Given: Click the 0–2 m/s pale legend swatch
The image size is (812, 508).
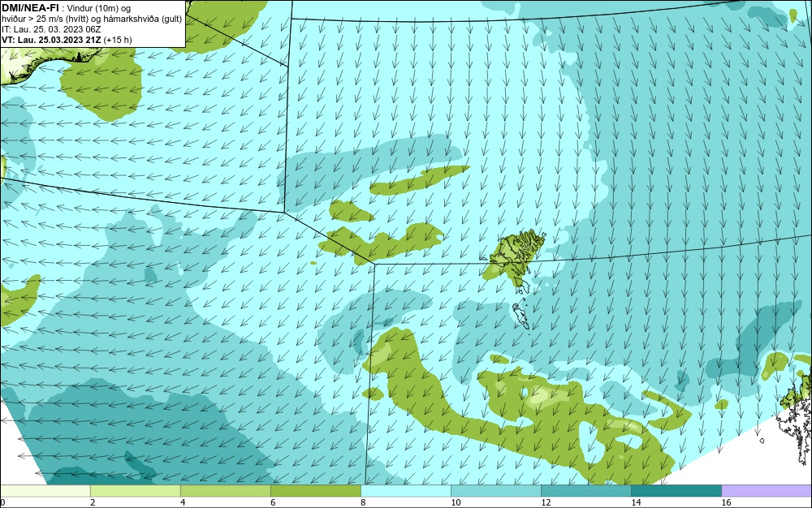Looking at the screenshot, I should pyautogui.click(x=45, y=491).
